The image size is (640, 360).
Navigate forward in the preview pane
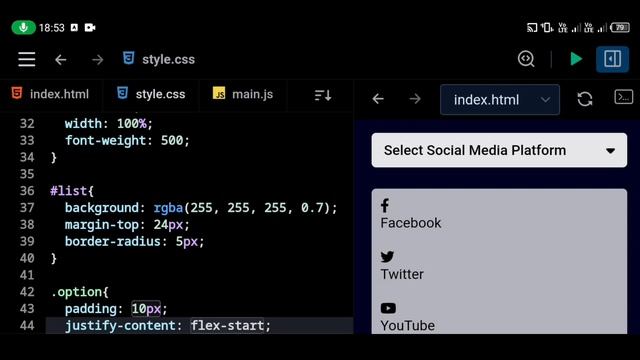point(415,99)
